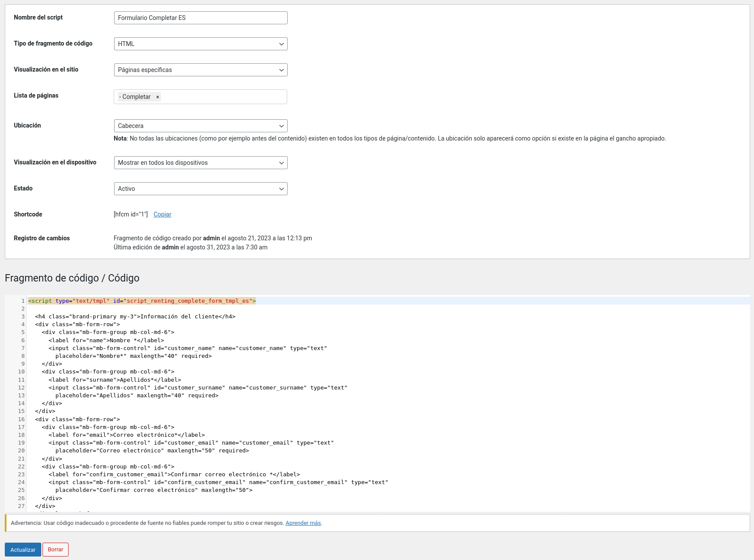Click the label Correo electrónico* code line
The width and height of the screenshot is (754, 560).
(x=127, y=435)
